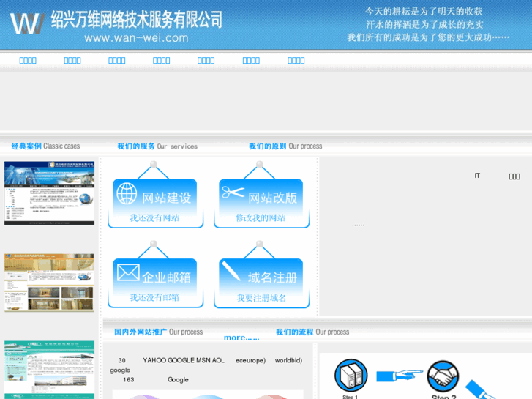Click the www.wan-wei.com address in header
The height and width of the screenshot is (399, 532).
pyautogui.click(x=136, y=37)
